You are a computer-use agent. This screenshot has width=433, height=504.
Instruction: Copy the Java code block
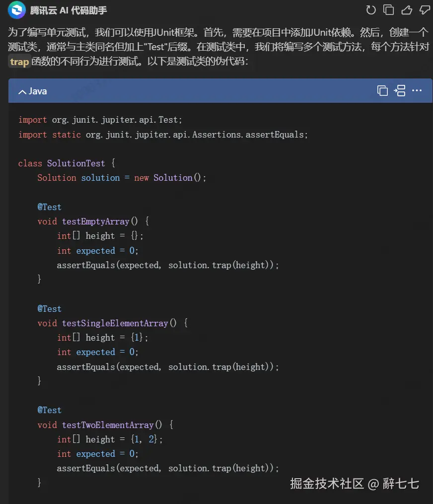tap(382, 91)
